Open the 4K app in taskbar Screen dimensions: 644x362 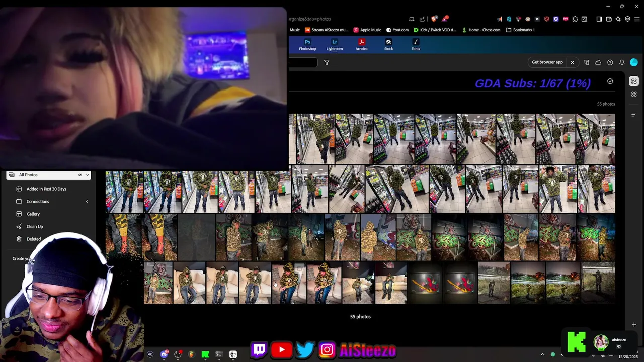click(x=150, y=354)
